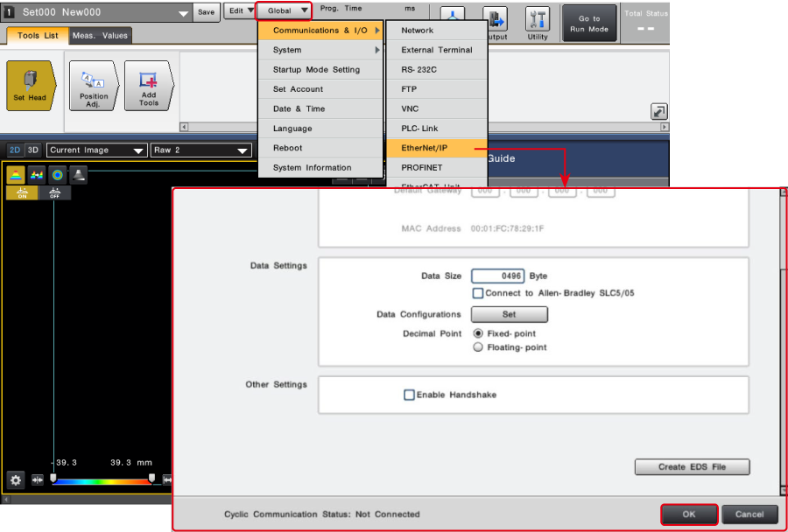Check the Enable Handshake option
The image size is (788, 532).
tap(409, 395)
